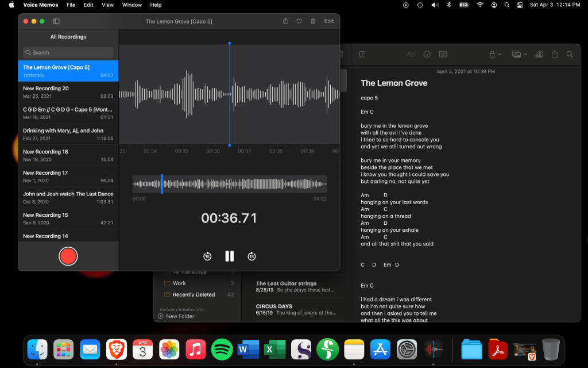Mark The Lemon Grove recording as favorite
This screenshot has width=588, height=368.
[x=299, y=21]
